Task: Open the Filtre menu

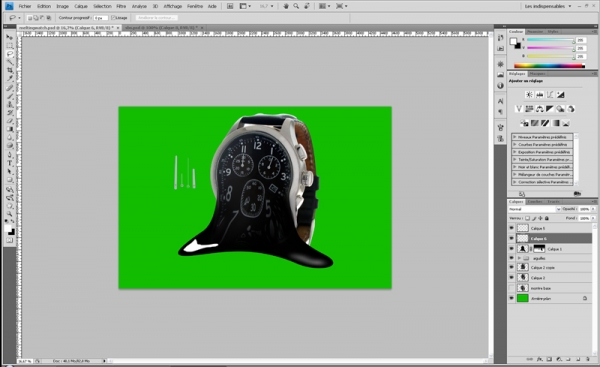Action: [121, 6]
